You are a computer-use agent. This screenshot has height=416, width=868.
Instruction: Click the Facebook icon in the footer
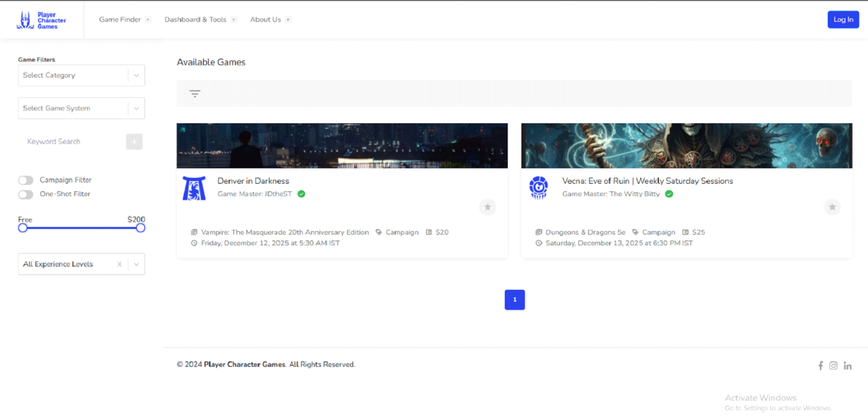pyautogui.click(x=821, y=365)
